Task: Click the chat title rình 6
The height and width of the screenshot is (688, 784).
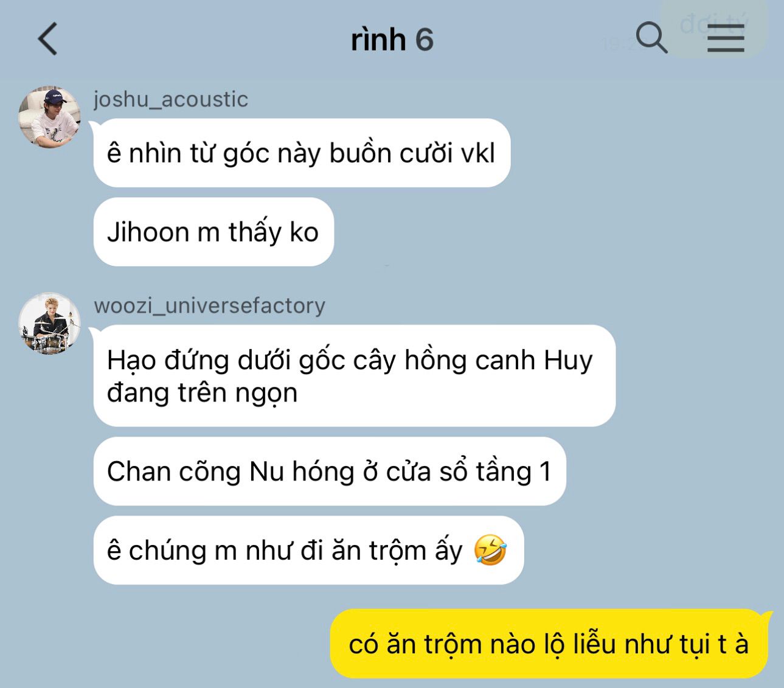Action: [x=392, y=40]
